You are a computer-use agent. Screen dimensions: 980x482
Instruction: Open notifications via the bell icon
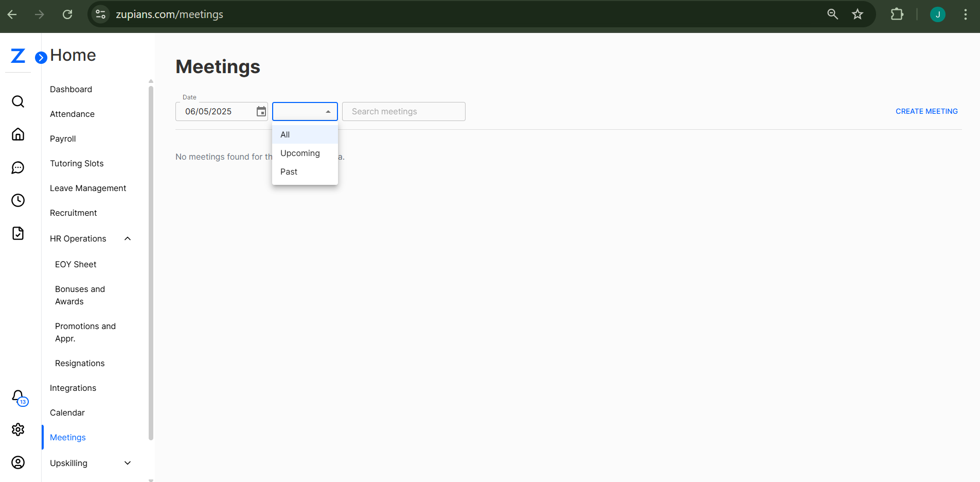(x=18, y=397)
